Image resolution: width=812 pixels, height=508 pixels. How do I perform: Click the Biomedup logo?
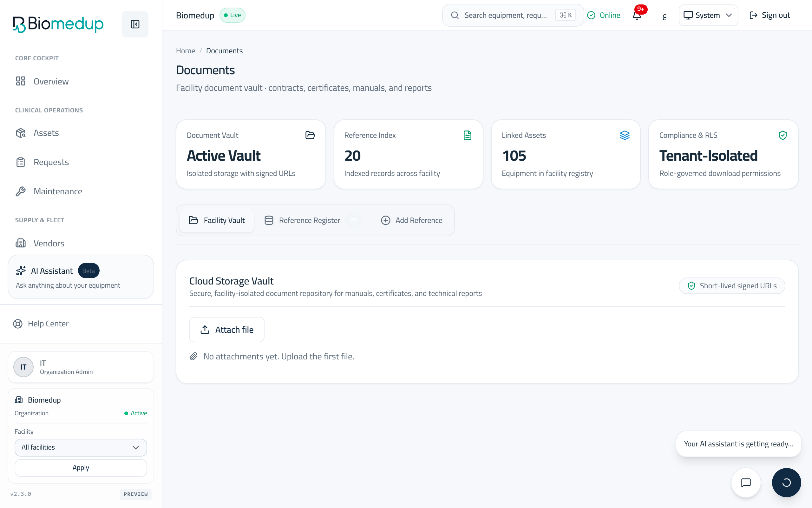(x=58, y=24)
